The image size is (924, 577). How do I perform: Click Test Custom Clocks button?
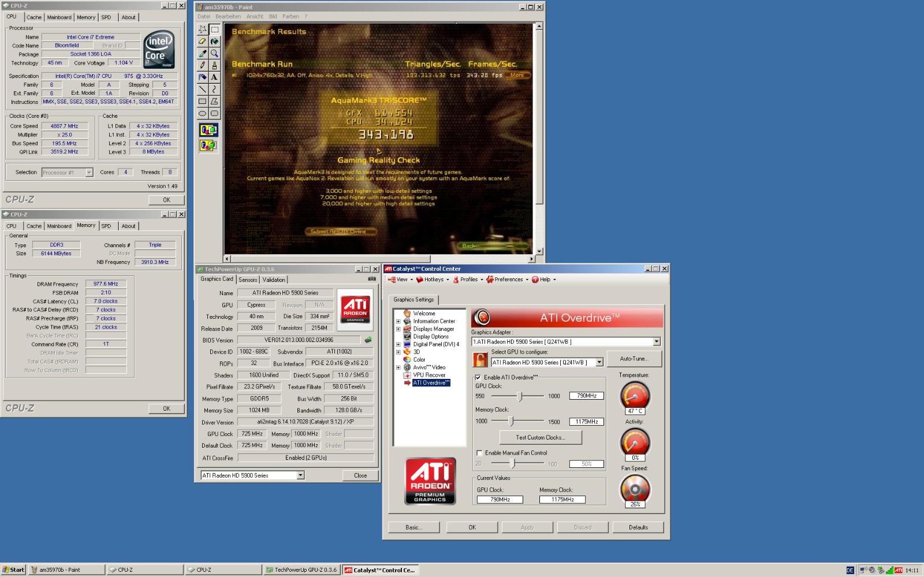[541, 437]
